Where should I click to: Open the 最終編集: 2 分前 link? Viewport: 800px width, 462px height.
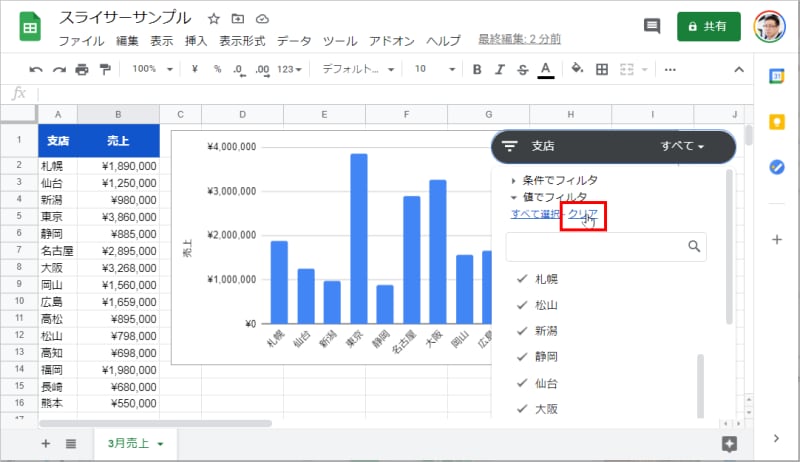(519, 39)
